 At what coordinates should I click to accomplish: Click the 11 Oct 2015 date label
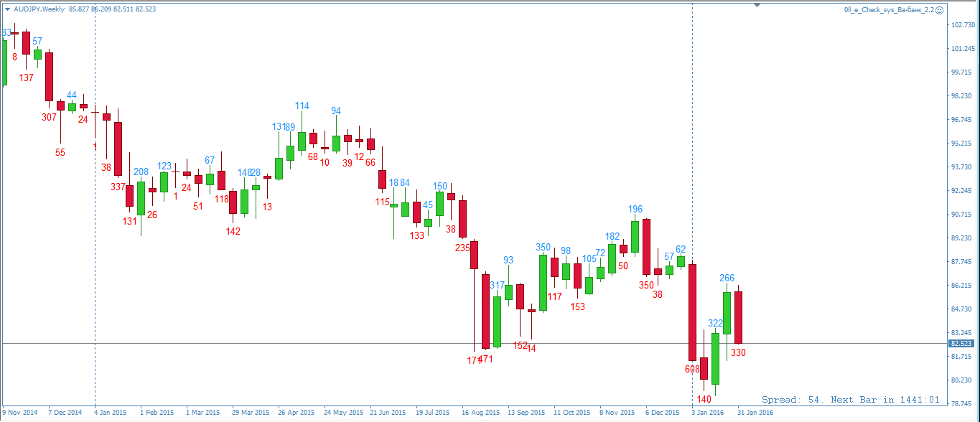click(571, 413)
